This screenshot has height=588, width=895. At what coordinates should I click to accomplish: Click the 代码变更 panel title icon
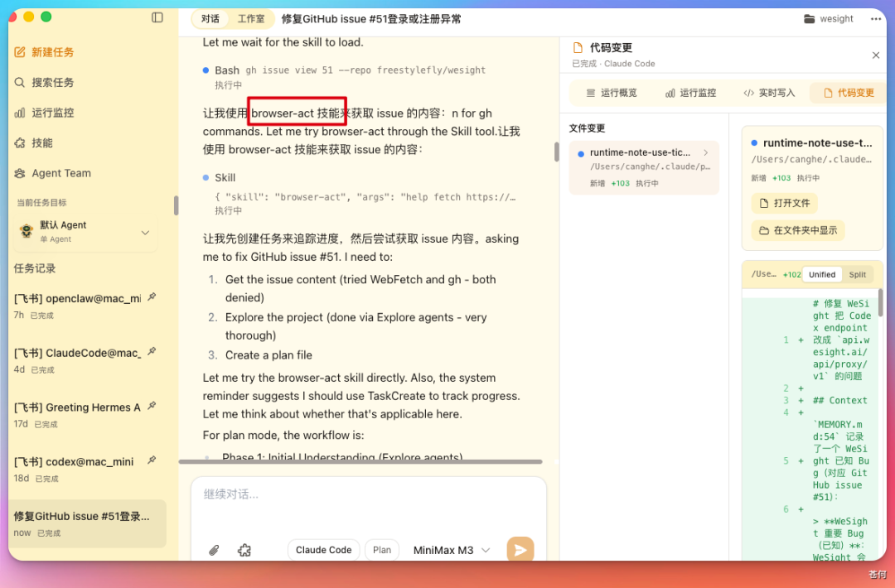(x=578, y=48)
